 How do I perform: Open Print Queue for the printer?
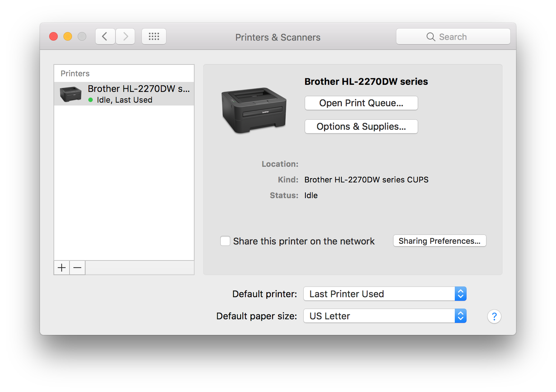tap(361, 103)
